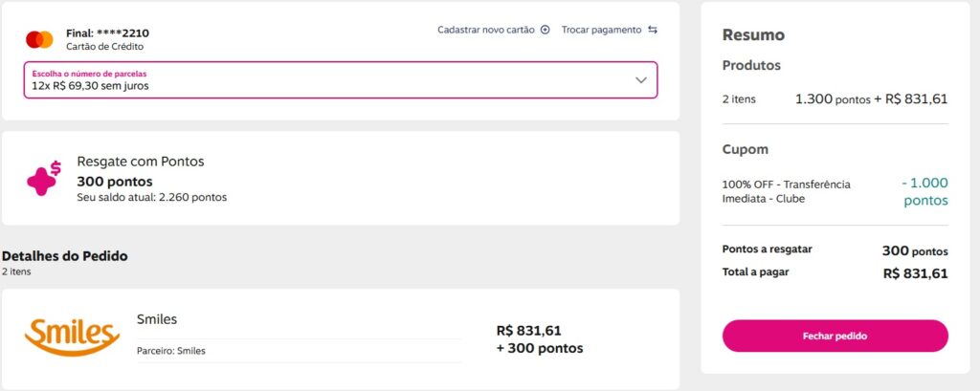Screen dimensions: 980x391
Task: Click Trocar pagamento link
Action: pos(601,30)
